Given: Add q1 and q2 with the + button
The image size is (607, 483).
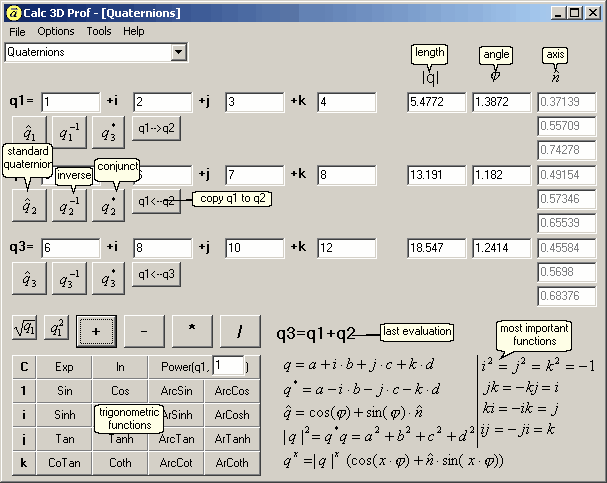Looking at the screenshot, I should [96, 331].
